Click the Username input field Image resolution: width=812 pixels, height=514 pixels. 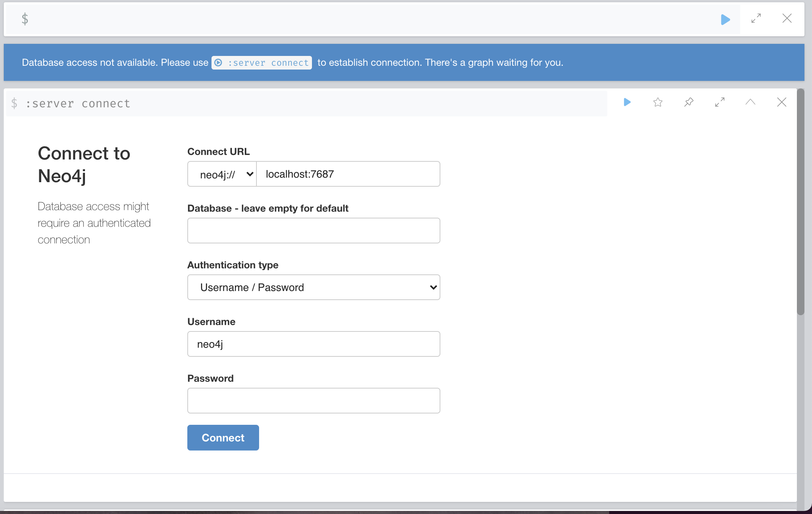(313, 344)
